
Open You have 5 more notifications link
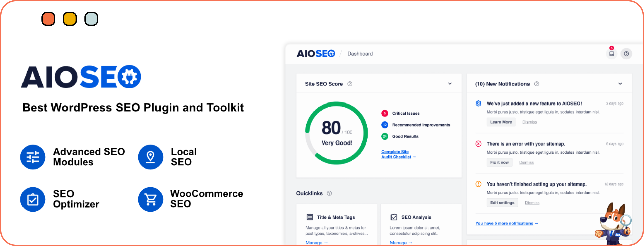[506, 223]
